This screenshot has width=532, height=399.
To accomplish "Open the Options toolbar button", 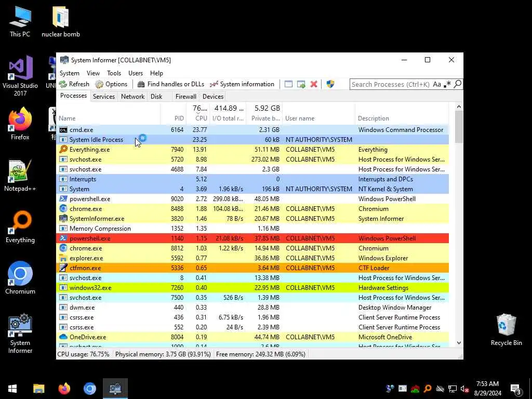I will point(111,84).
